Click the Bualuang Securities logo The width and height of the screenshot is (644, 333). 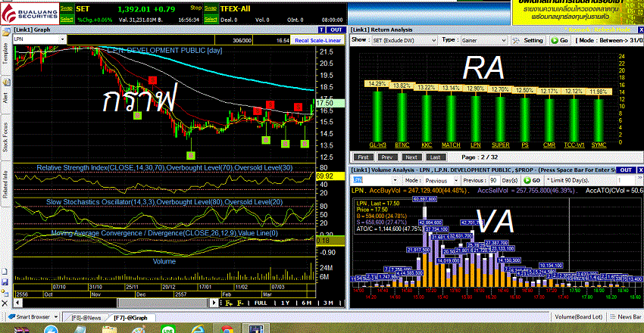pos(30,13)
